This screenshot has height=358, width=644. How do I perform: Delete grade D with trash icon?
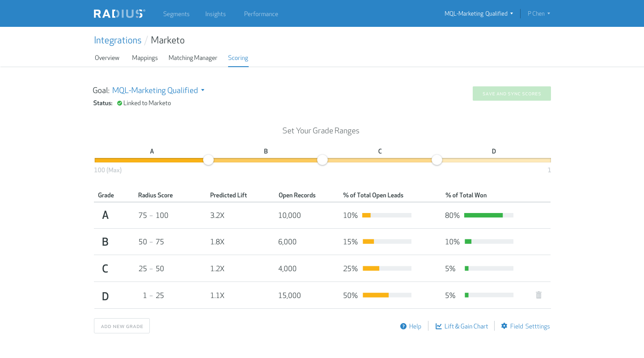coord(538,295)
